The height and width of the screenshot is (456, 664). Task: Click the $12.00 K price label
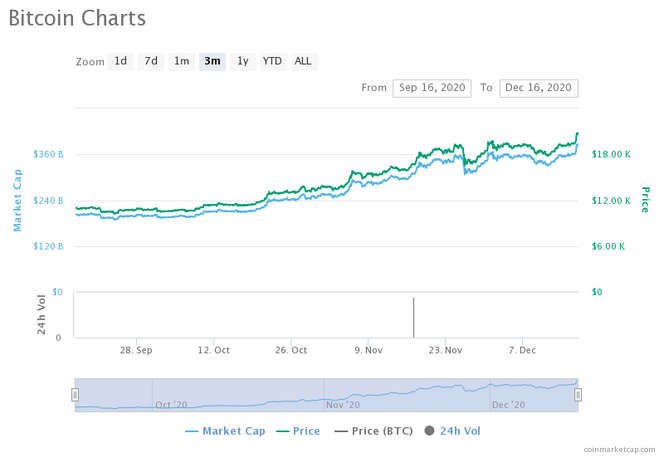tap(611, 200)
